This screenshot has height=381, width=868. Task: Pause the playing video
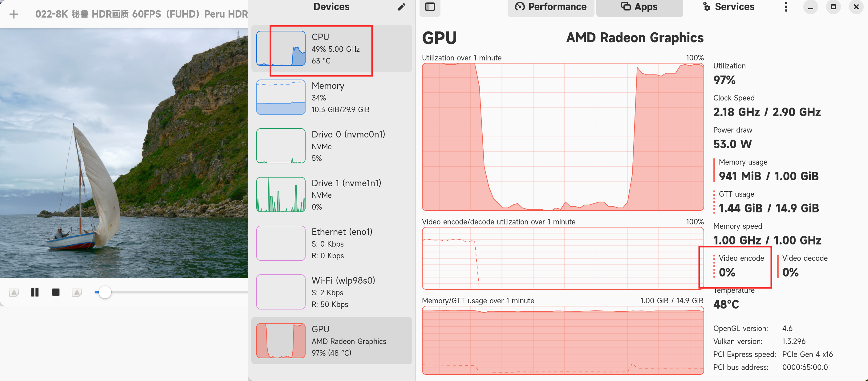35,292
